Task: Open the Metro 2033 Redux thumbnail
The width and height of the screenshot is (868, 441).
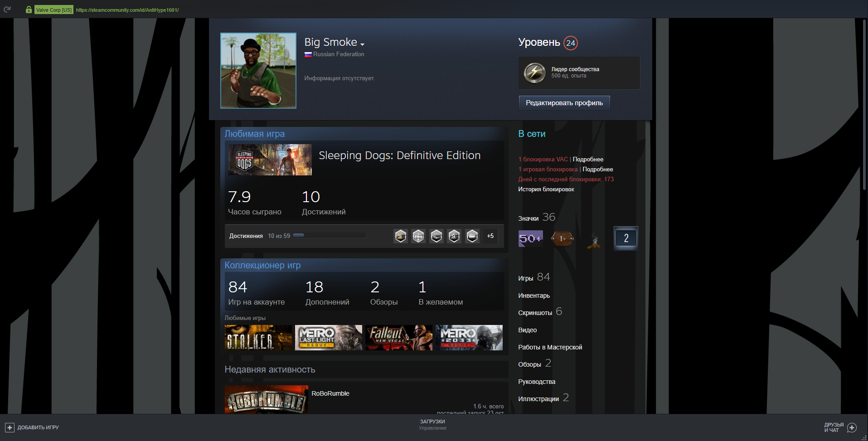Action: pyautogui.click(x=469, y=338)
